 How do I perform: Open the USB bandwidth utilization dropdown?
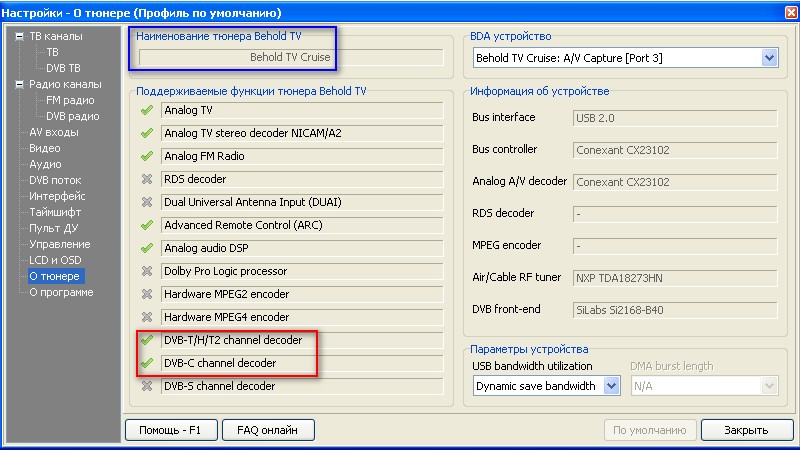click(612, 386)
